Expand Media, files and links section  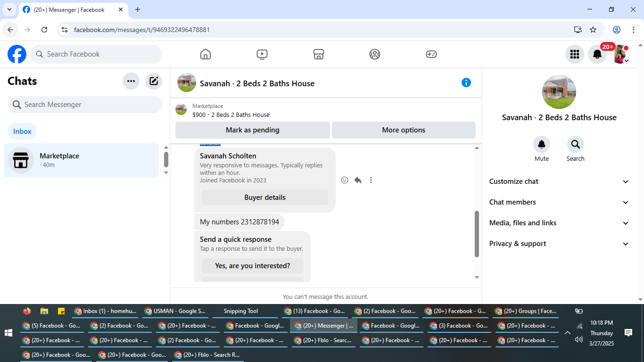[x=559, y=223]
